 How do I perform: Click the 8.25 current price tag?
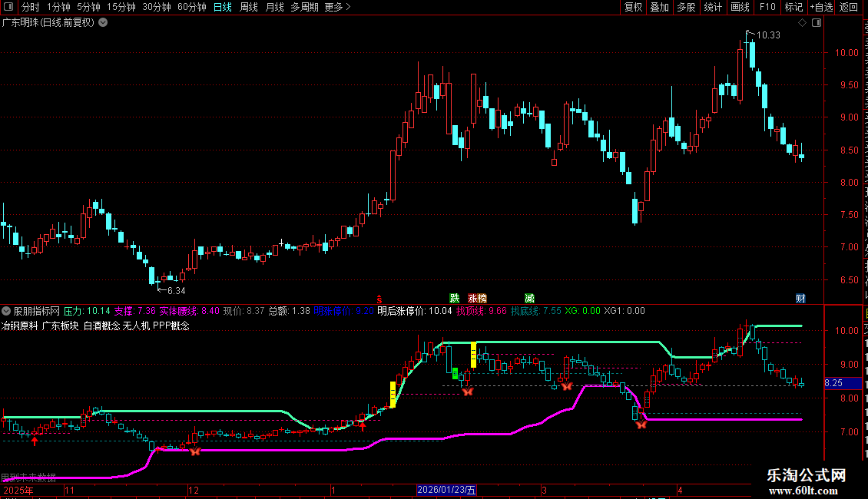coord(843,383)
